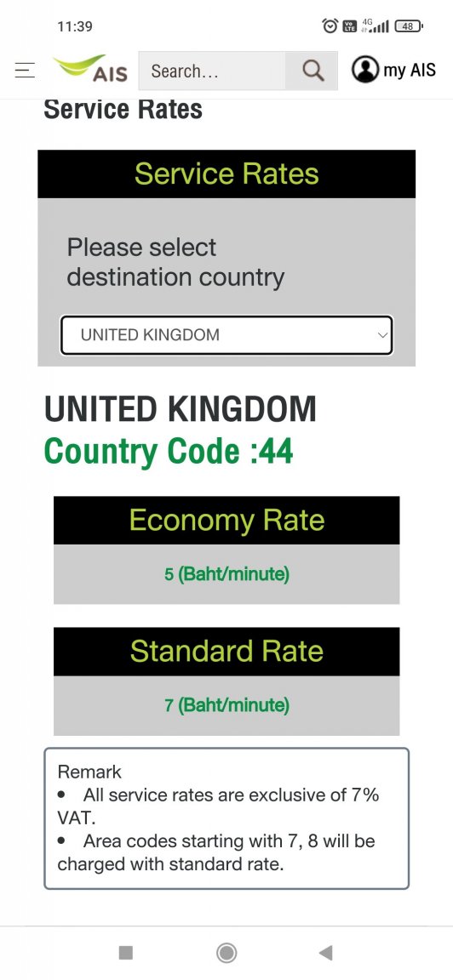Tap the 7 (Baht/minute) rate text
The height and width of the screenshot is (980, 453).
pos(226,705)
